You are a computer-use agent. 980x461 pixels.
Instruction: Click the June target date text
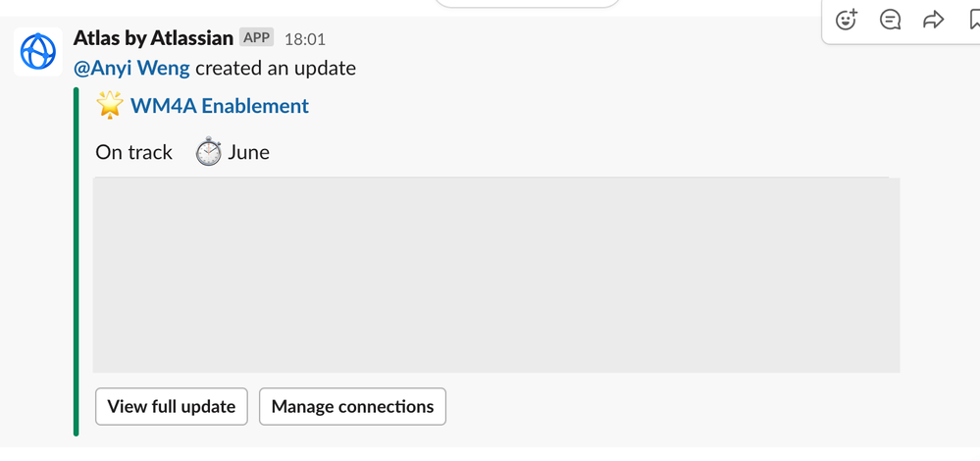click(249, 152)
